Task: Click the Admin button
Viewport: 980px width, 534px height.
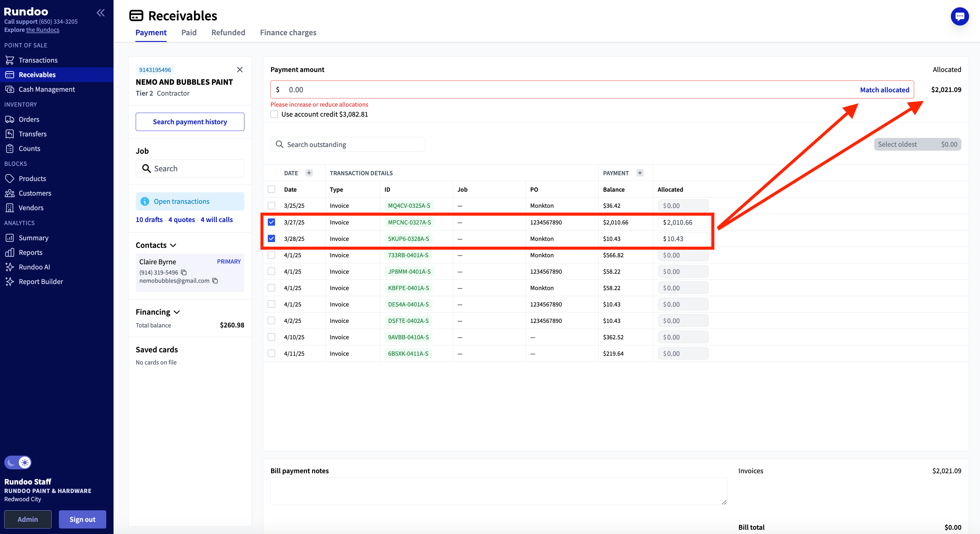Action: pyautogui.click(x=28, y=519)
